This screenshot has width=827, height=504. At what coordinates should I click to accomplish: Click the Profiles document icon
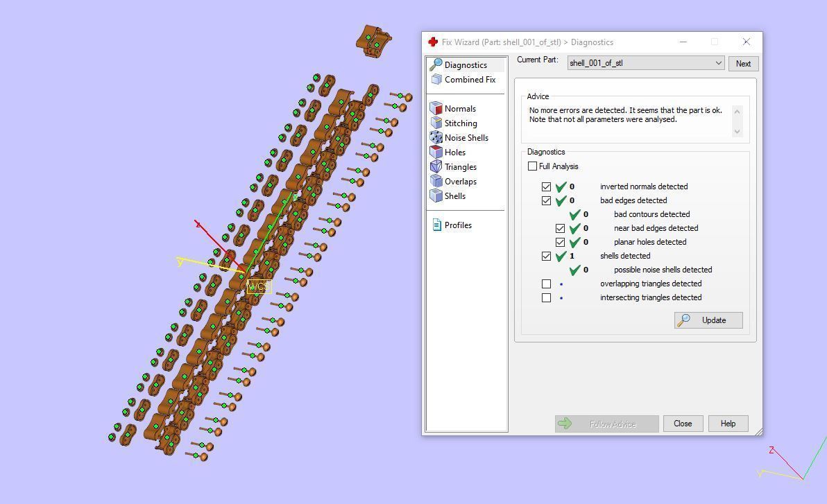(436, 225)
